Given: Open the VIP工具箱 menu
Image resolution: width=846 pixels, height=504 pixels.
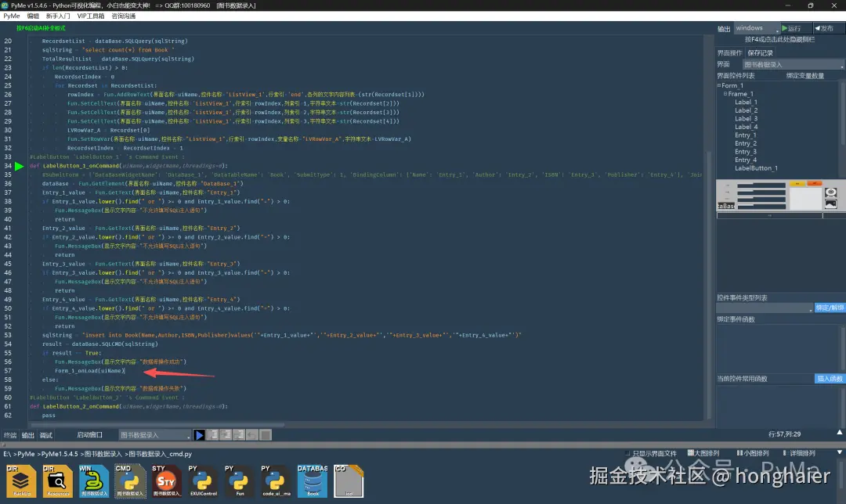Looking at the screenshot, I should pyautogui.click(x=91, y=16).
